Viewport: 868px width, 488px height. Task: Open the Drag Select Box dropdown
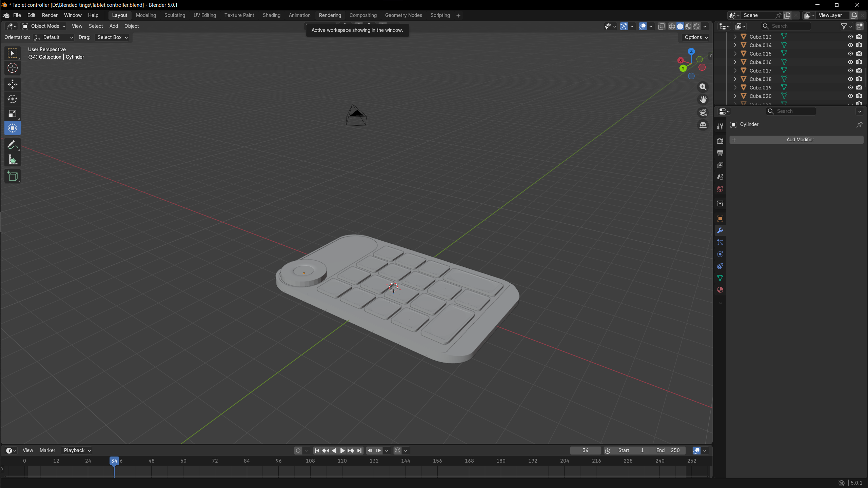[112, 37]
